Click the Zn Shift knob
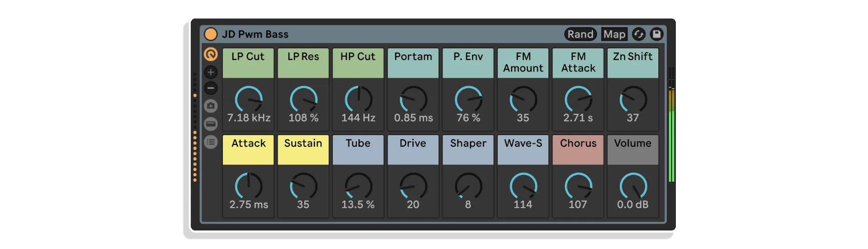 pos(633,99)
